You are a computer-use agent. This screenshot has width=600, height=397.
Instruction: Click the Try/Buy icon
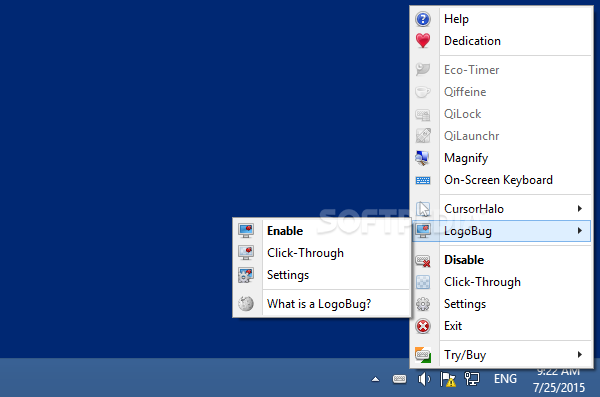pyautogui.click(x=423, y=355)
